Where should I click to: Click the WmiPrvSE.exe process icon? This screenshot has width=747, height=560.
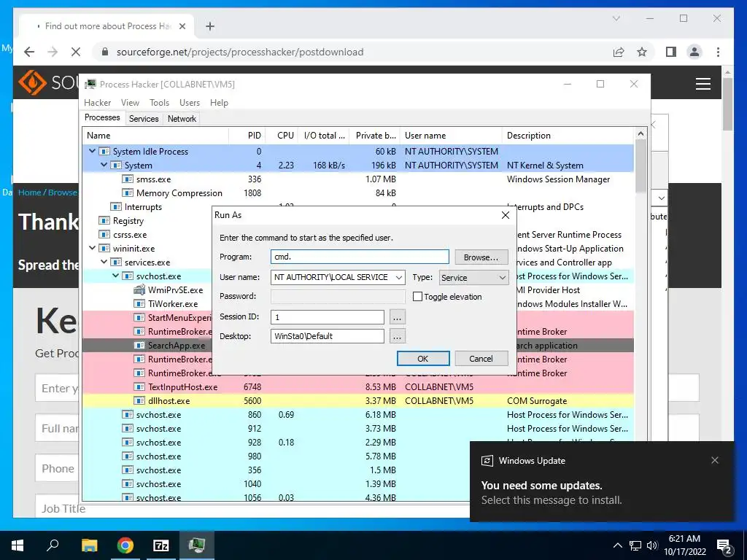click(x=139, y=289)
